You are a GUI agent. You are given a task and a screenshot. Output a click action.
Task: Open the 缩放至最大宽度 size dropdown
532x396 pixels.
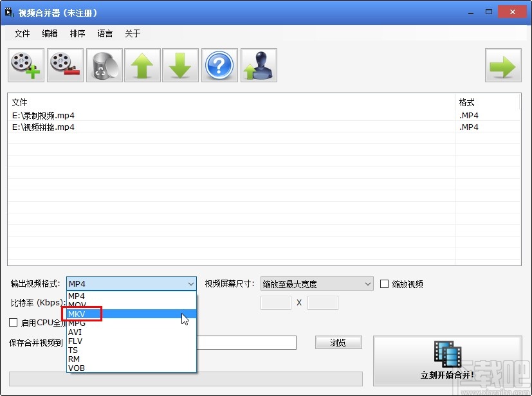(x=316, y=283)
